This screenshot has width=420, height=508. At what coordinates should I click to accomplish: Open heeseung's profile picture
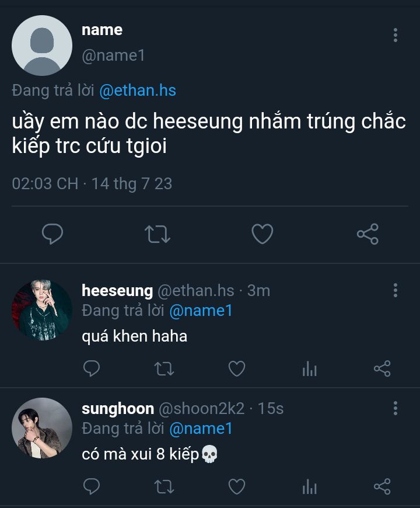41,310
